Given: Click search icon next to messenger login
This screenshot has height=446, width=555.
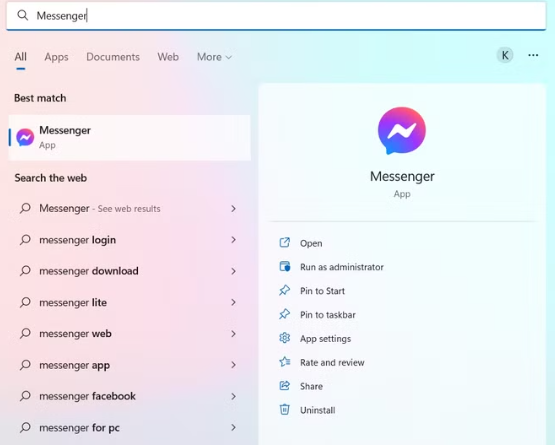Looking at the screenshot, I should pyautogui.click(x=25, y=240).
